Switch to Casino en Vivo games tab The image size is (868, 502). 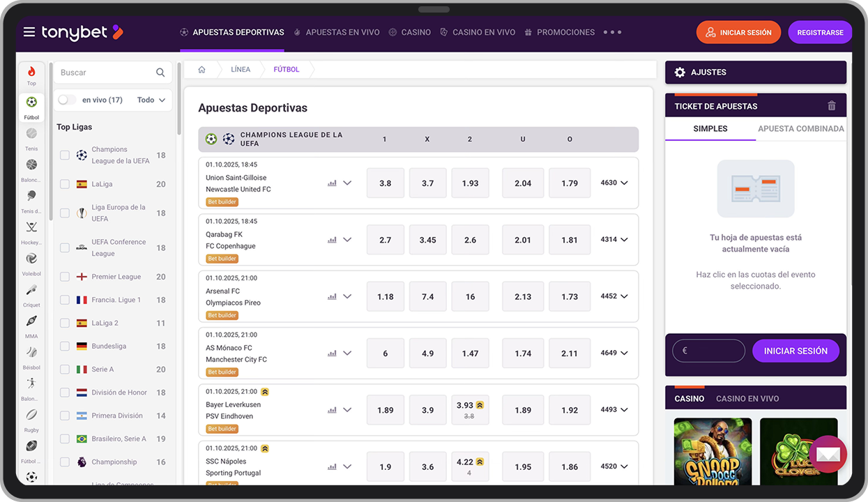pyautogui.click(x=747, y=399)
